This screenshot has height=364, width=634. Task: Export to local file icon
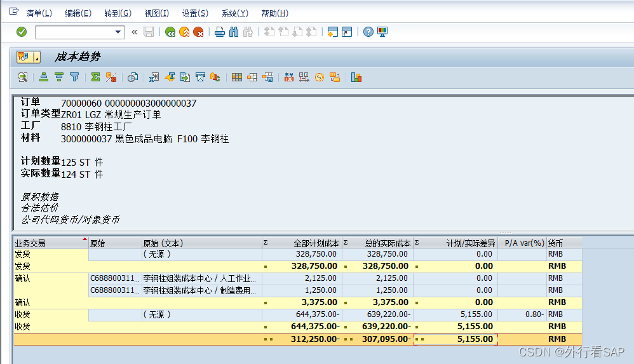185,78
